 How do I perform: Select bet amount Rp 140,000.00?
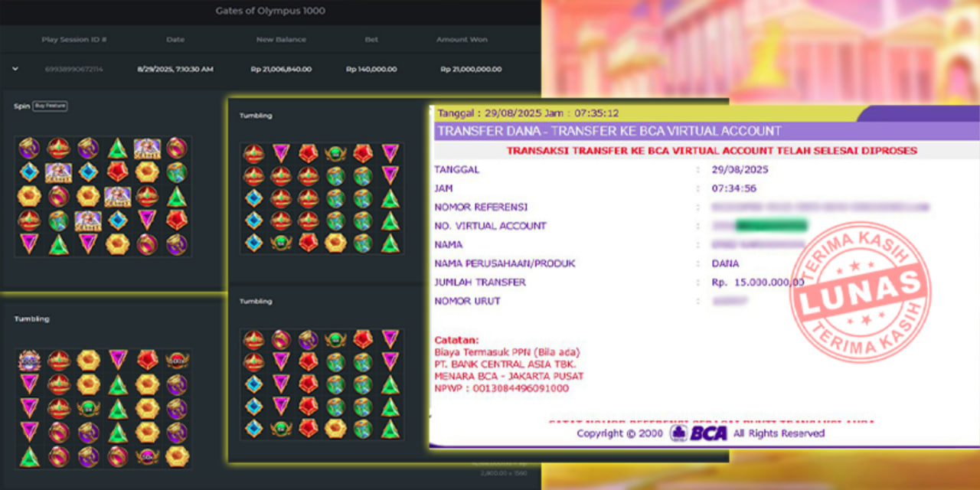371,69
